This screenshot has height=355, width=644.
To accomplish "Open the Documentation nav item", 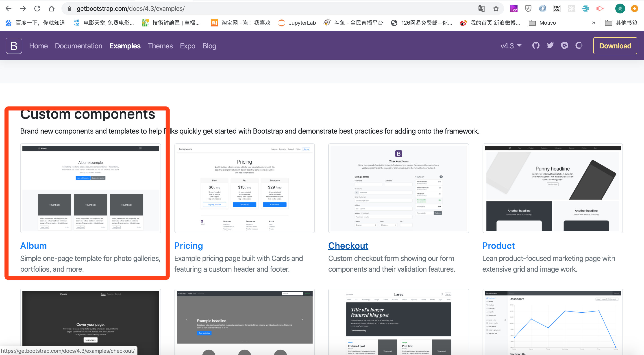I will 78,46.
